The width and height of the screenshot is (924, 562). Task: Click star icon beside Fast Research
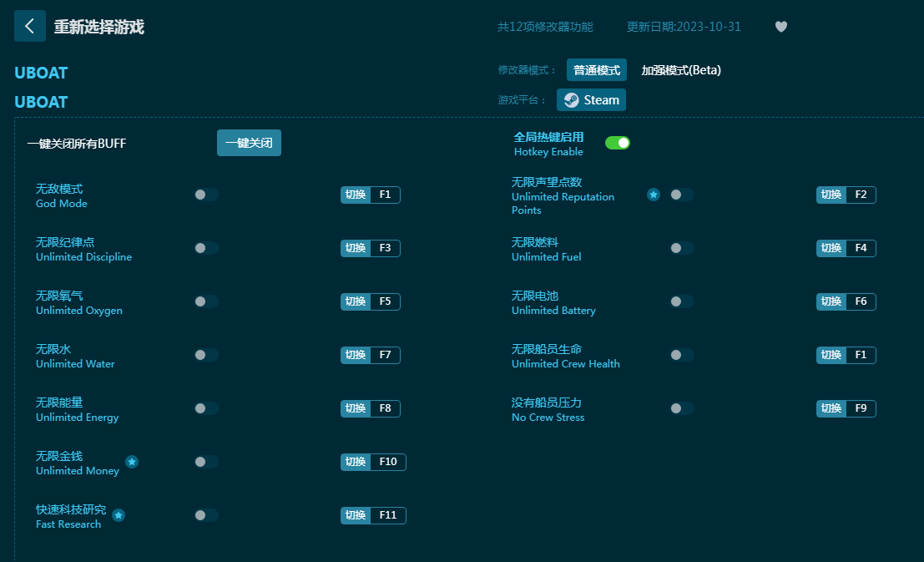pos(119,515)
